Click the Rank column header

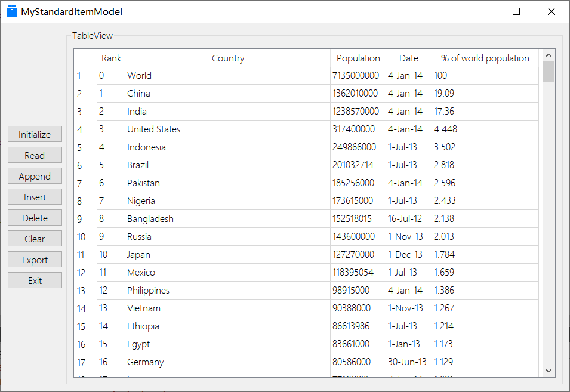[111, 58]
